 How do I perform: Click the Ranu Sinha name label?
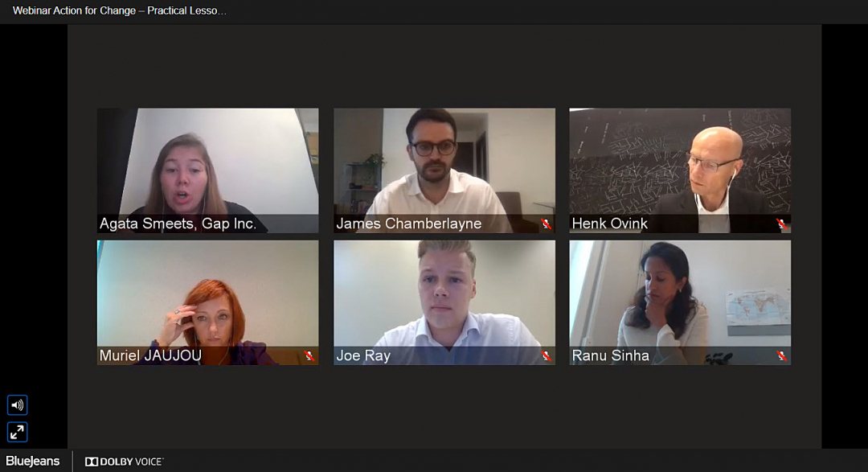click(x=611, y=355)
